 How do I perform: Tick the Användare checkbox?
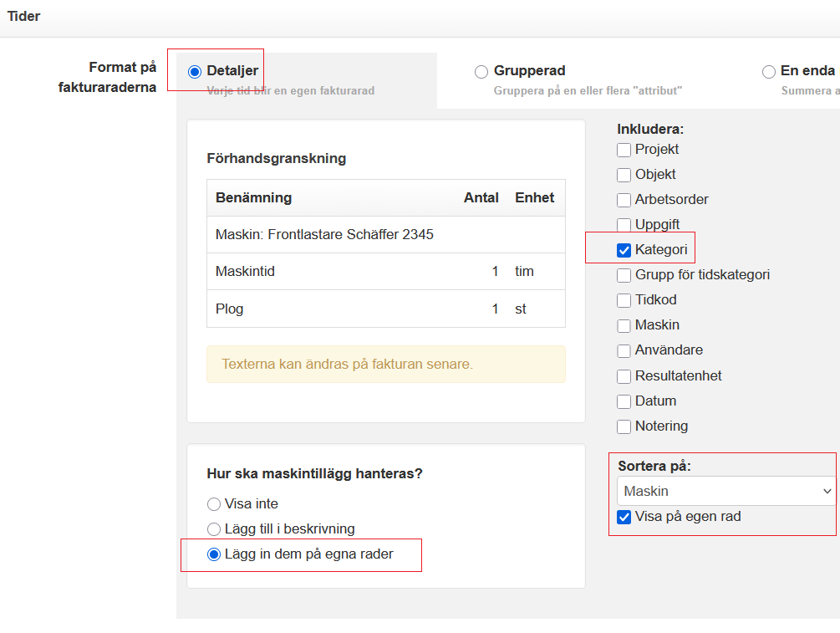coord(624,350)
